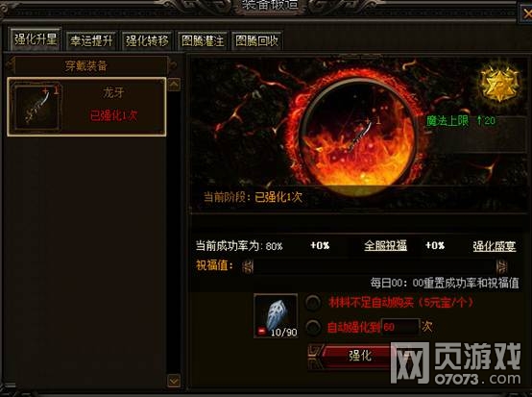Screen dimensions: 532x397
Task: Select the 龙牙 weapon icon in equipment list
Action: click(x=37, y=108)
